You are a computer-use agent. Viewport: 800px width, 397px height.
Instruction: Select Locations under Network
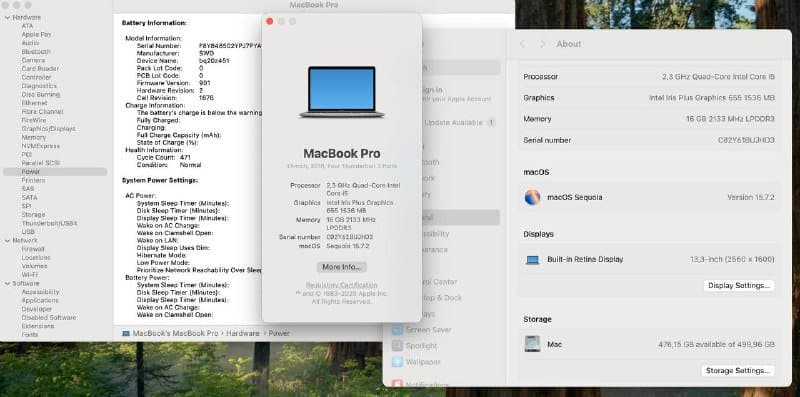(35, 258)
